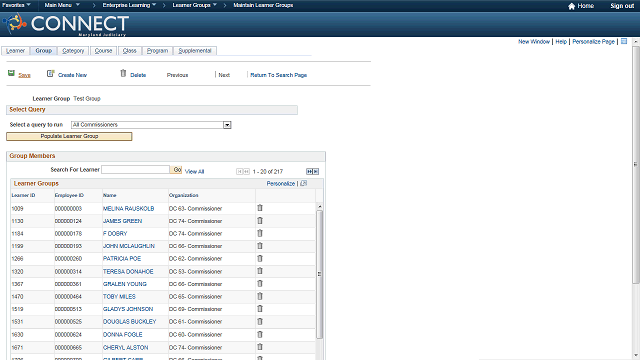
Task: Delete JAMES GREEN row with trash icon
Action: point(260,221)
